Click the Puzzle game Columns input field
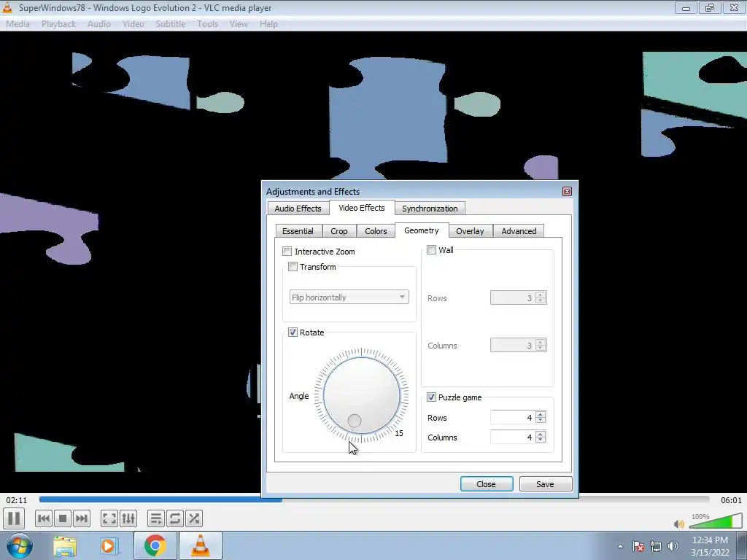 tap(513, 437)
